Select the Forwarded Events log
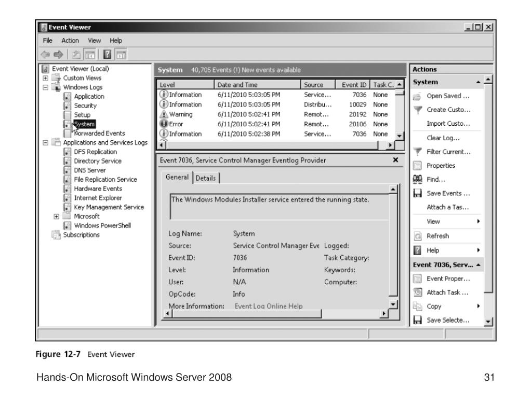This screenshot has height=399, width=532. pos(99,134)
